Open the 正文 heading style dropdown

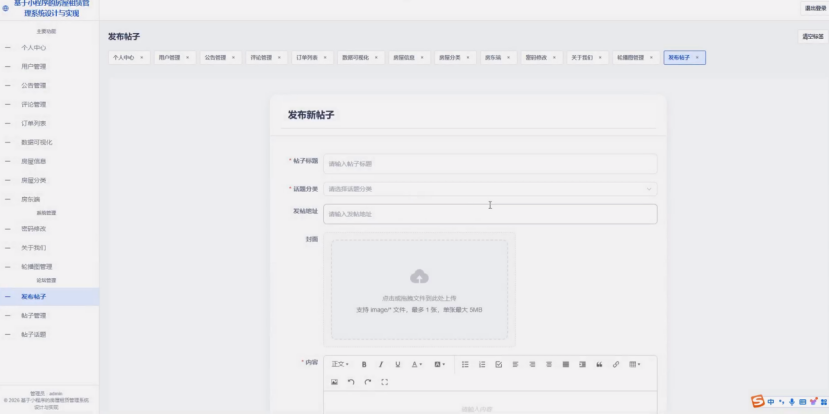(340, 364)
